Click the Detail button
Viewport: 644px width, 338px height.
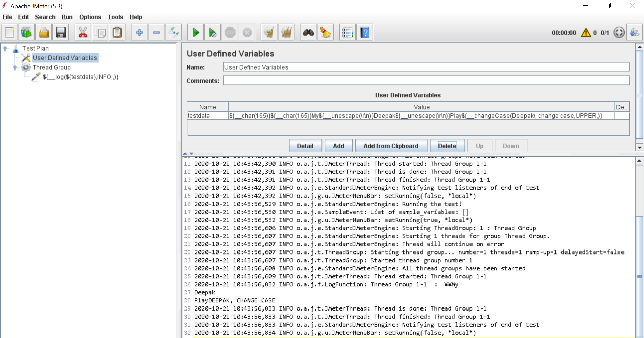(x=305, y=145)
